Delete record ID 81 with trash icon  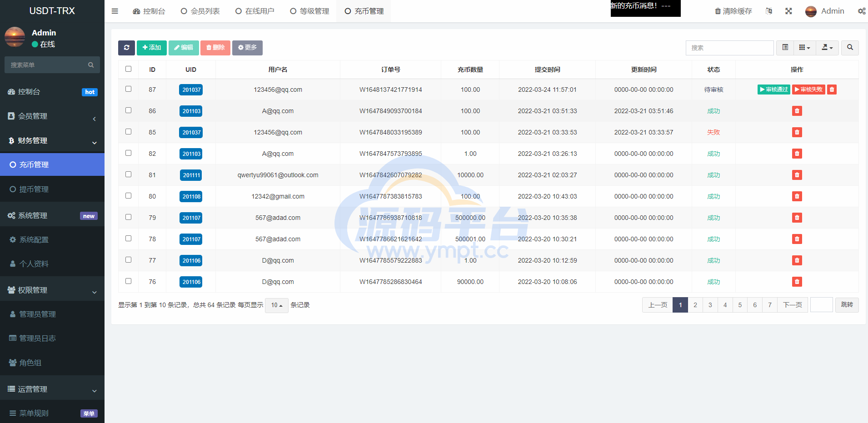797,175
